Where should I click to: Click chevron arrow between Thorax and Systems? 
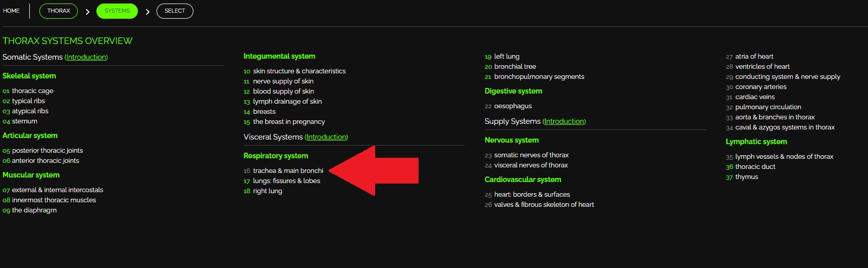(87, 12)
